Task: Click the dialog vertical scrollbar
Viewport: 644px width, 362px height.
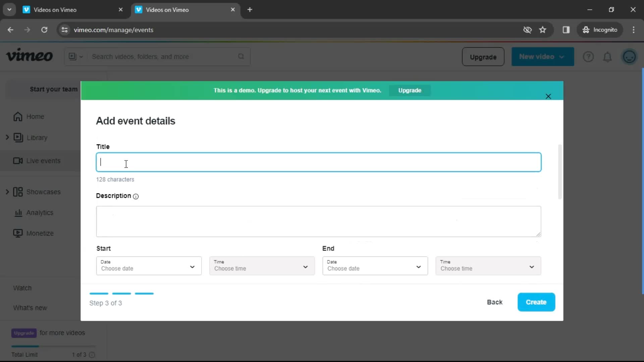Action: tap(559, 172)
